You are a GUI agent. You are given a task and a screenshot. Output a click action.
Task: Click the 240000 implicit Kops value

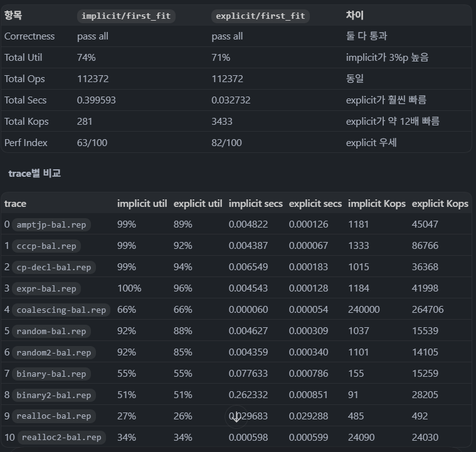[x=364, y=310]
